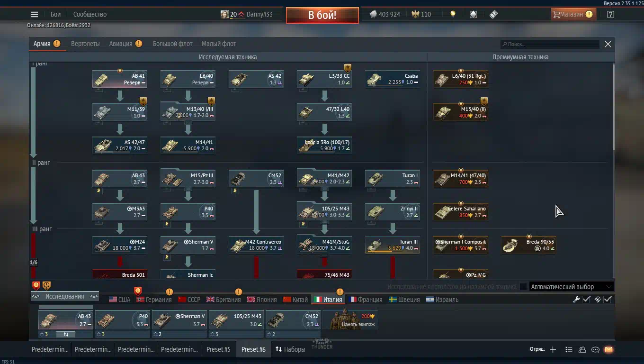Click the golden eagles balance icon

click(415, 14)
